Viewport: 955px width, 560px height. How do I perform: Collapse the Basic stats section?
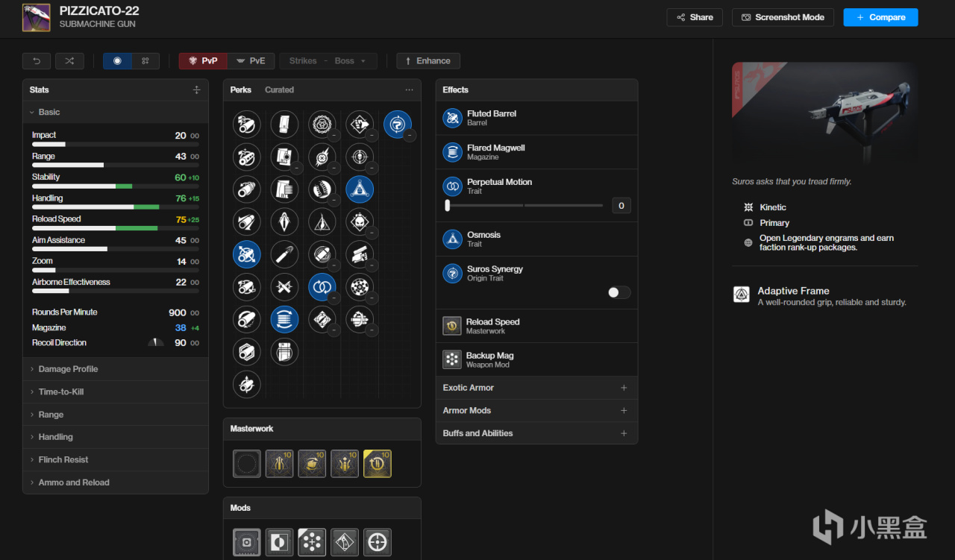click(116, 112)
